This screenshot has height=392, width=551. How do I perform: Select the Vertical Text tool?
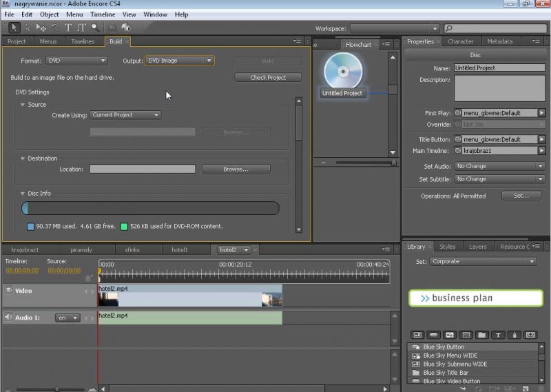click(x=81, y=28)
